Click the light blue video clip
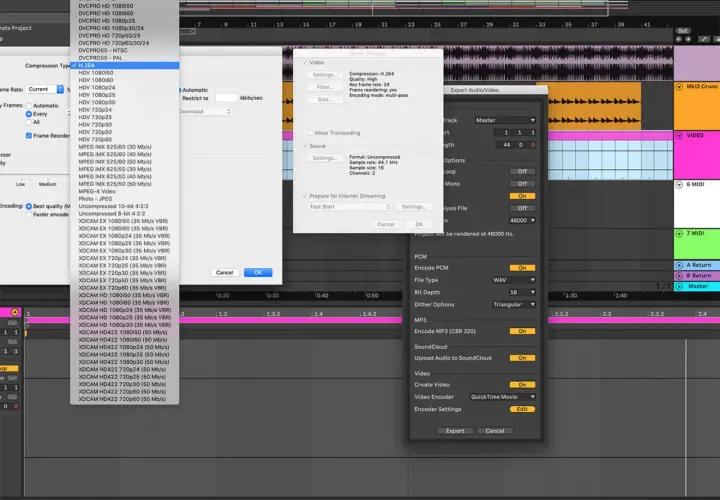 610,160
